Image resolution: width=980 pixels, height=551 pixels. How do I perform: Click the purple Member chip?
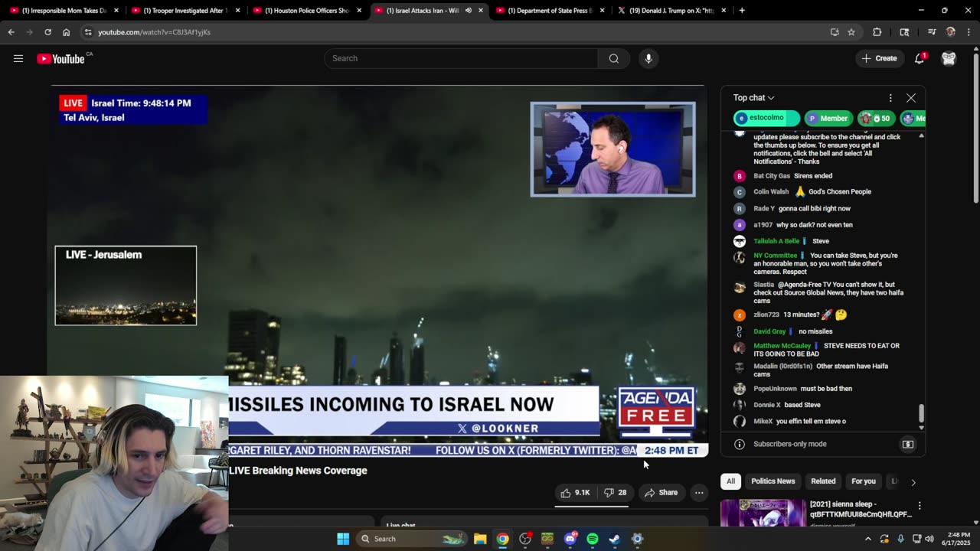[x=828, y=118]
